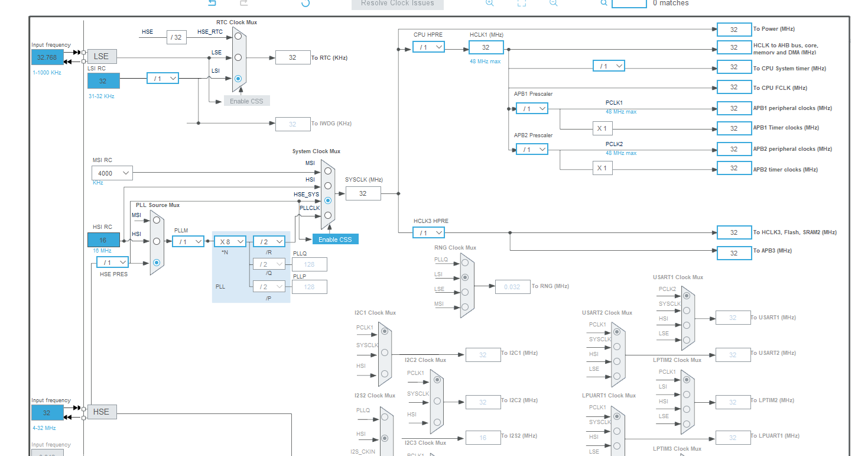Open the HCLK3 HPRE /1 dropdown
This screenshot has height=456, width=868.
coord(428,233)
